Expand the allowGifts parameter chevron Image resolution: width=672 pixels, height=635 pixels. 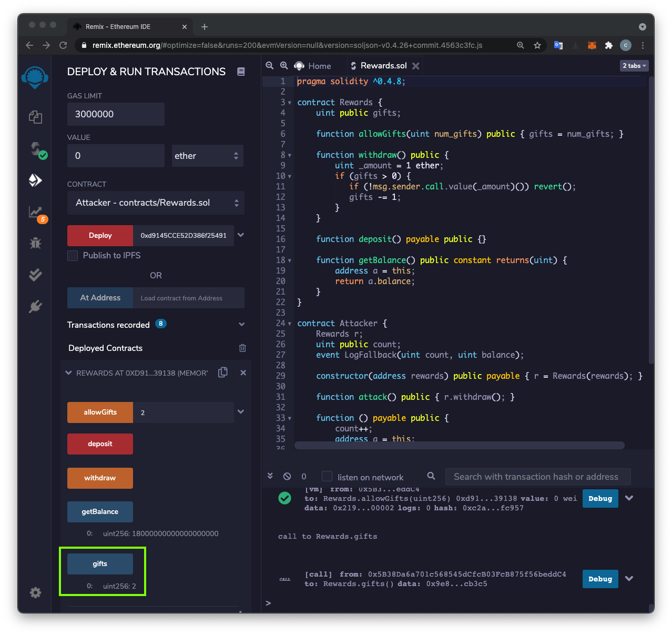(x=241, y=412)
